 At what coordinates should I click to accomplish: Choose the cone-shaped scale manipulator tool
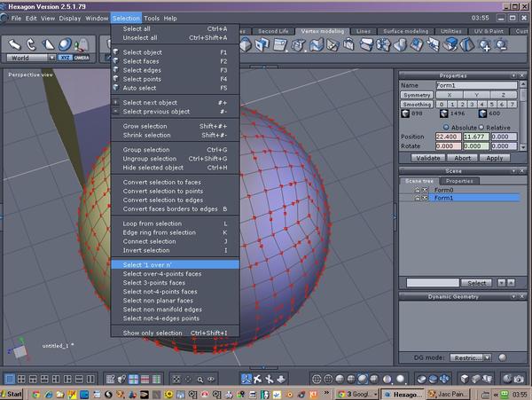point(48,44)
